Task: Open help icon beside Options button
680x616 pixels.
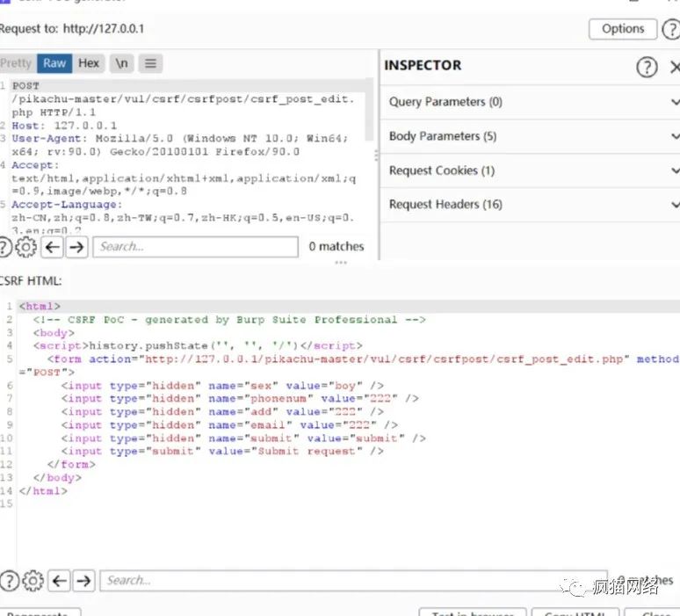Action: tap(671, 30)
